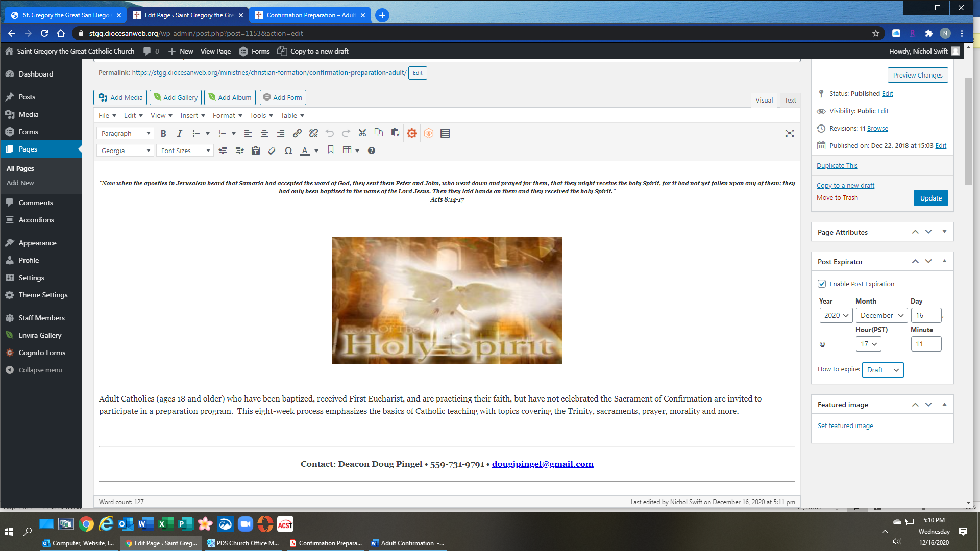Center align text with toolbar icon
This screenshot has width=980, height=551.
tap(264, 133)
